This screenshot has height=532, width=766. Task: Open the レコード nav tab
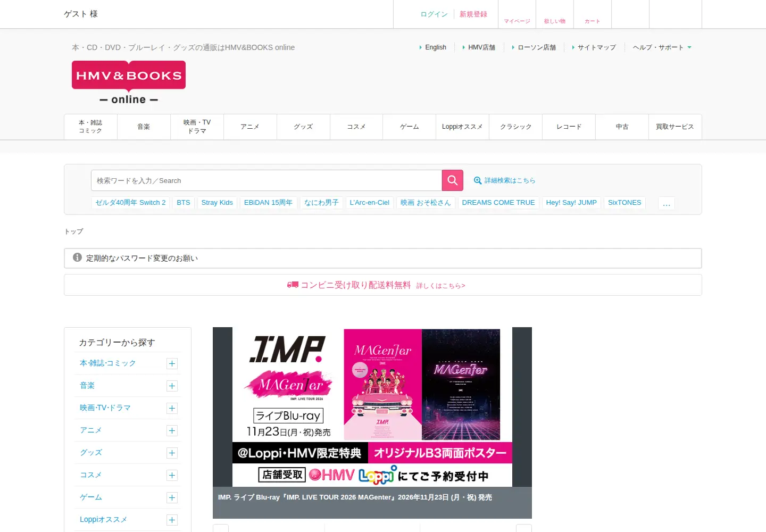coord(569,127)
